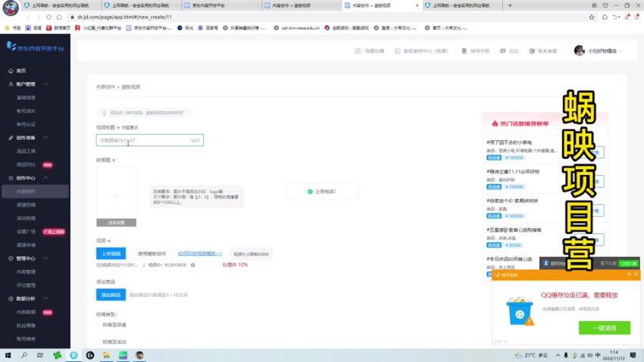Collapse the 管理中心 section chevron
Viewport: 644px width, 362px height.
click(x=45, y=258)
